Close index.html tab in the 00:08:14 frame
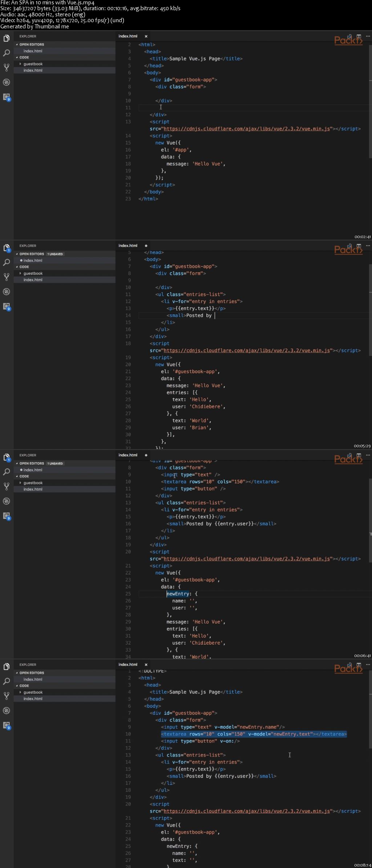This screenshot has width=372, height=868. [146, 665]
